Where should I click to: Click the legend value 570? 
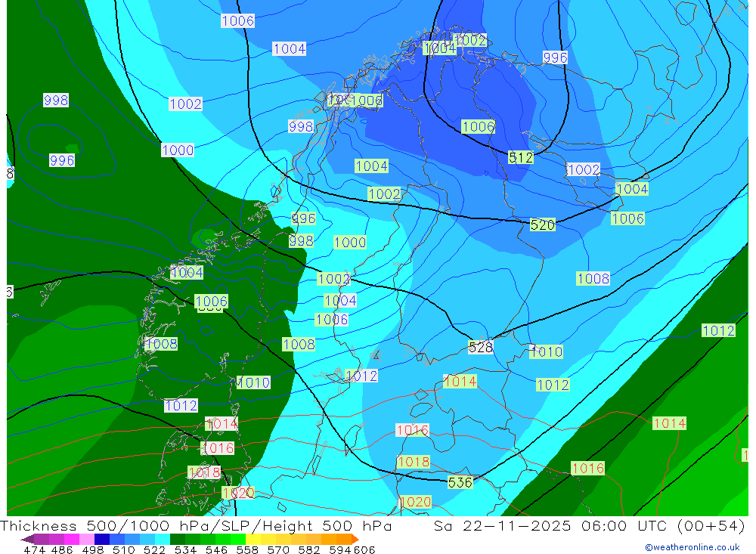pyautogui.click(x=278, y=549)
